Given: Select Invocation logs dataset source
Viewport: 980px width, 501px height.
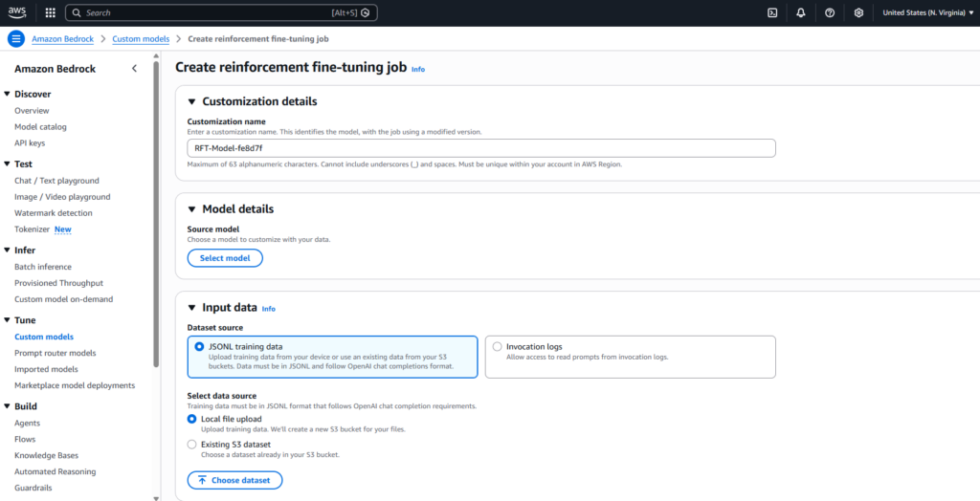Looking at the screenshot, I should point(498,347).
